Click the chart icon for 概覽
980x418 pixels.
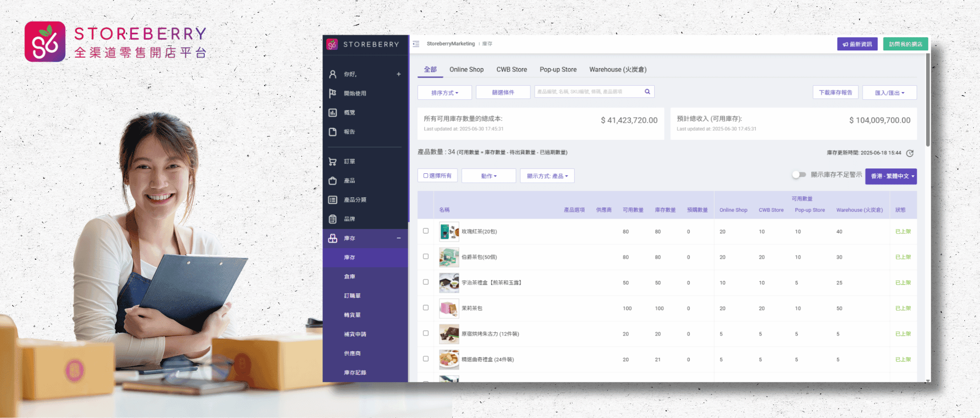333,113
